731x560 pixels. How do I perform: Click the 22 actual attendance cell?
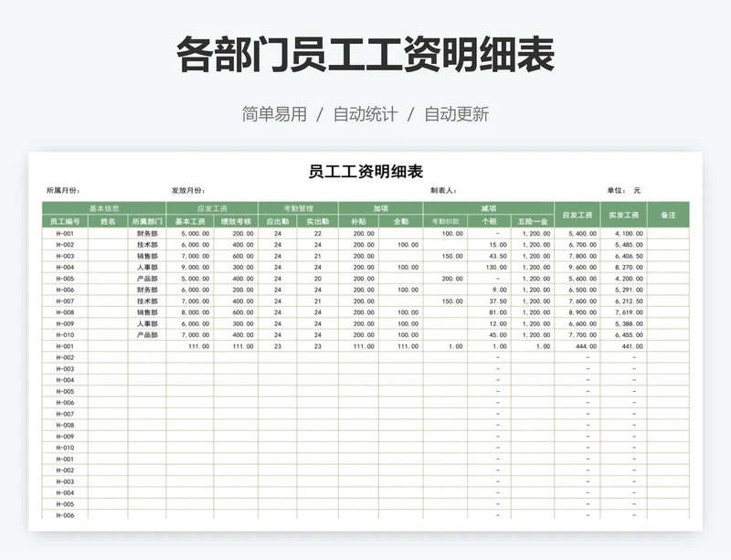pyautogui.click(x=317, y=234)
